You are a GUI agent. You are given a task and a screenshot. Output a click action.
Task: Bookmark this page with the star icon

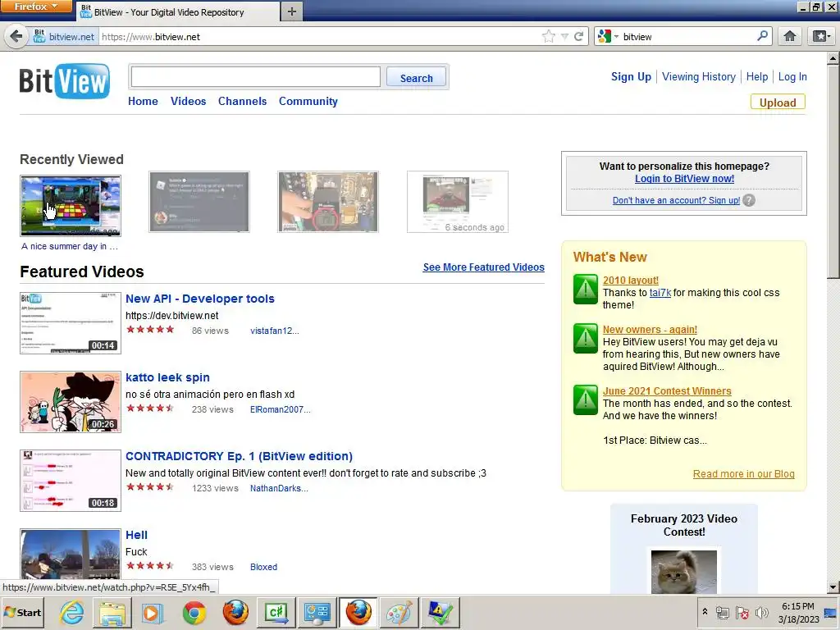pos(549,36)
